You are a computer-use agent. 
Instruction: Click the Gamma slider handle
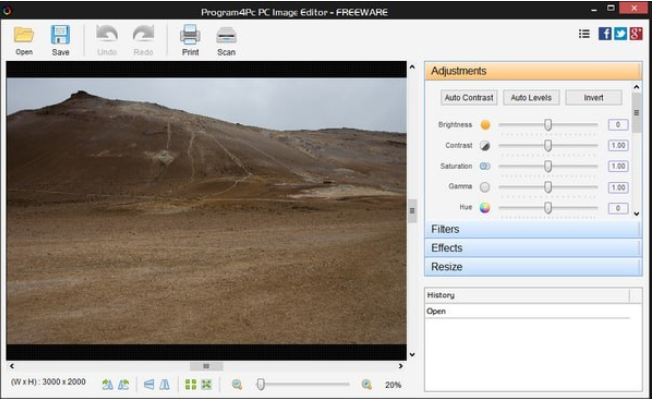click(548, 187)
